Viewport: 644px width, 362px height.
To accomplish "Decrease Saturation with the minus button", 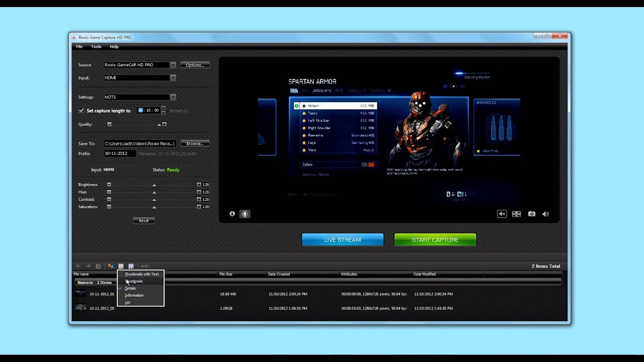I will (109, 207).
